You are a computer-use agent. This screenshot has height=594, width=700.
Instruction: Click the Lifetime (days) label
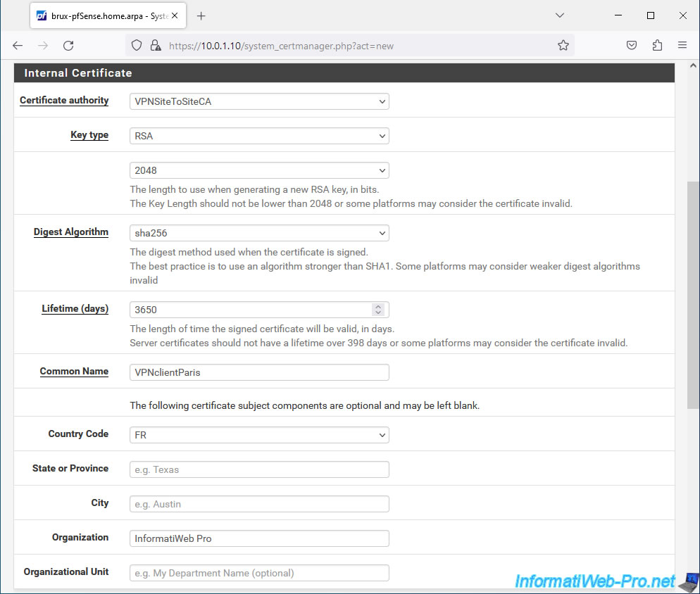click(x=75, y=309)
